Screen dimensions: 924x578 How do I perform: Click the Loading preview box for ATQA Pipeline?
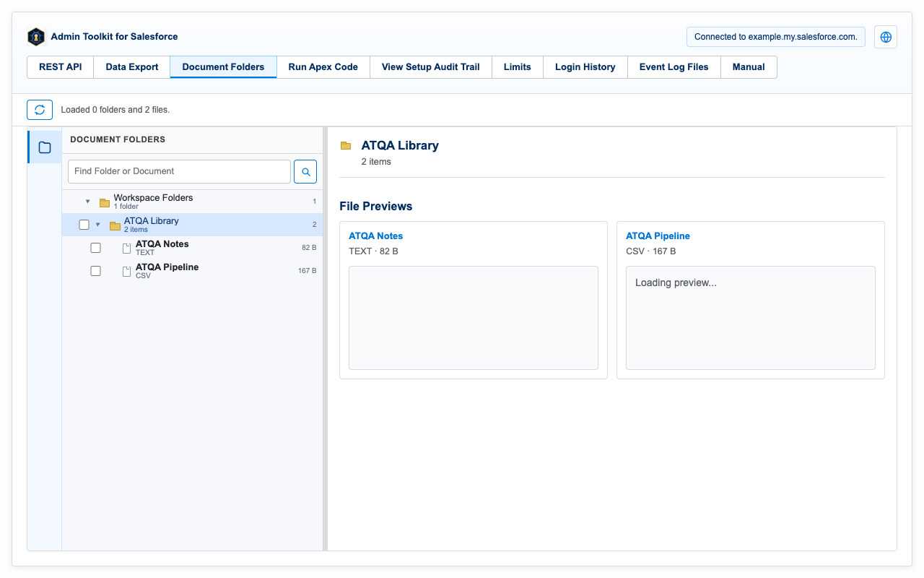click(751, 318)
